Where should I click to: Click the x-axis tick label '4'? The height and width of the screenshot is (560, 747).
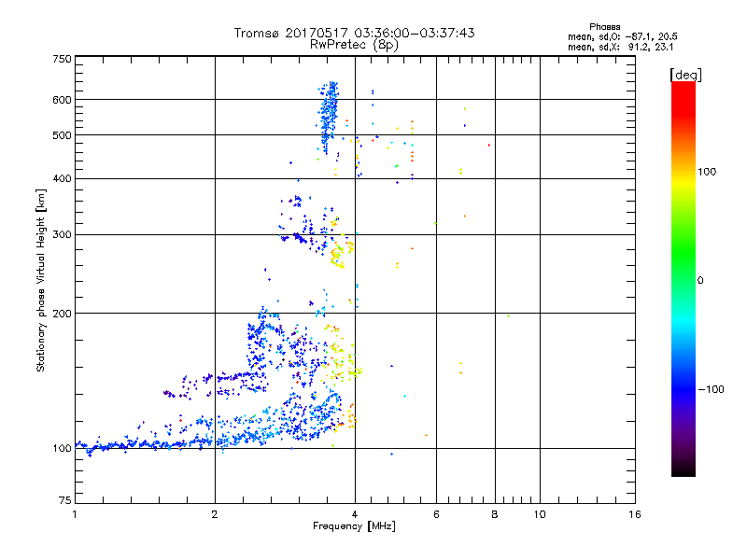click(x=355, y=514)
